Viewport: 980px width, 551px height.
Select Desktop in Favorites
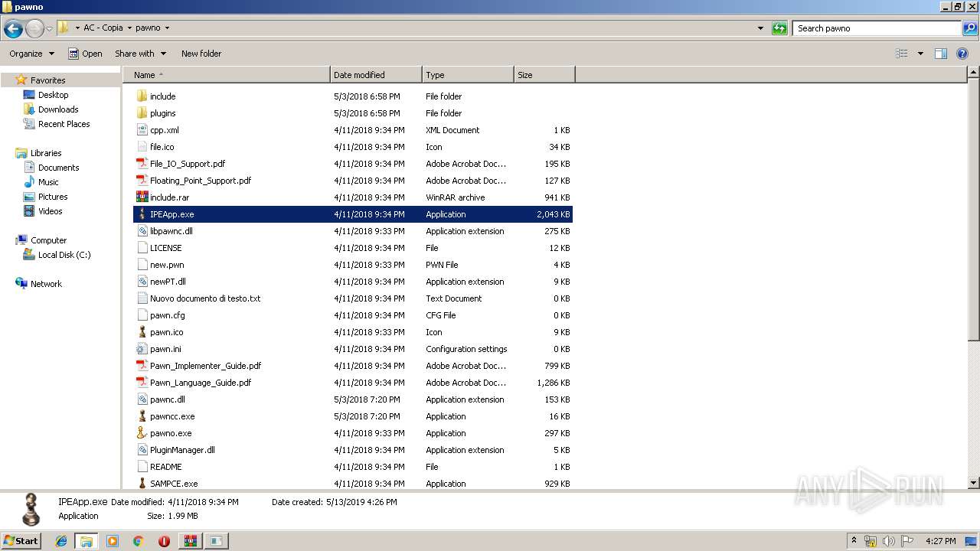[53, 95]
